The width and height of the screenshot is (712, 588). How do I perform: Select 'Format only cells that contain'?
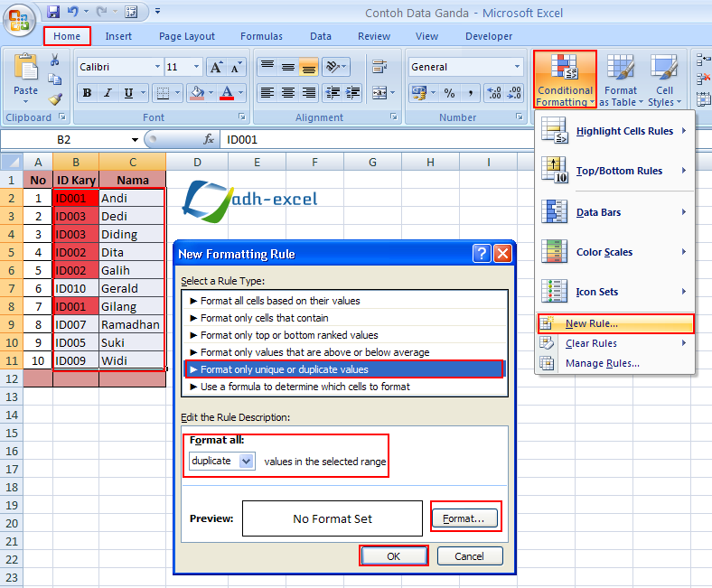(x=344, y=318)
